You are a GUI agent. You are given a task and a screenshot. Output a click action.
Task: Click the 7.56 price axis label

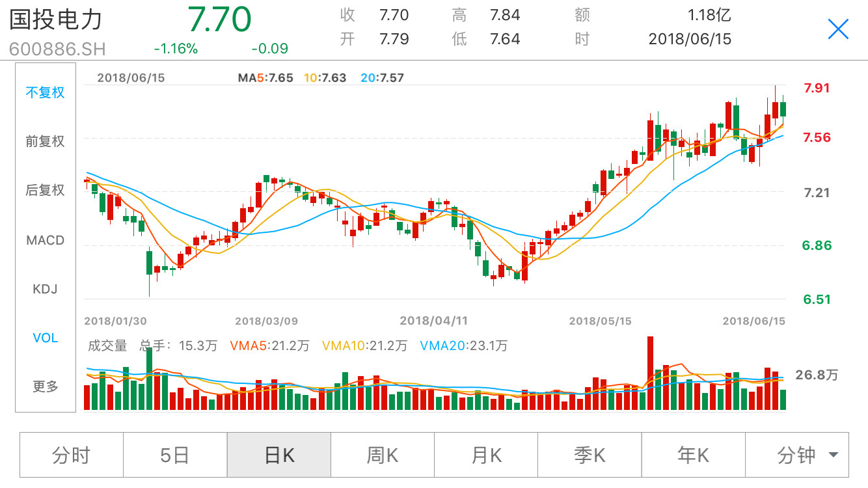(x=817, y=137)
